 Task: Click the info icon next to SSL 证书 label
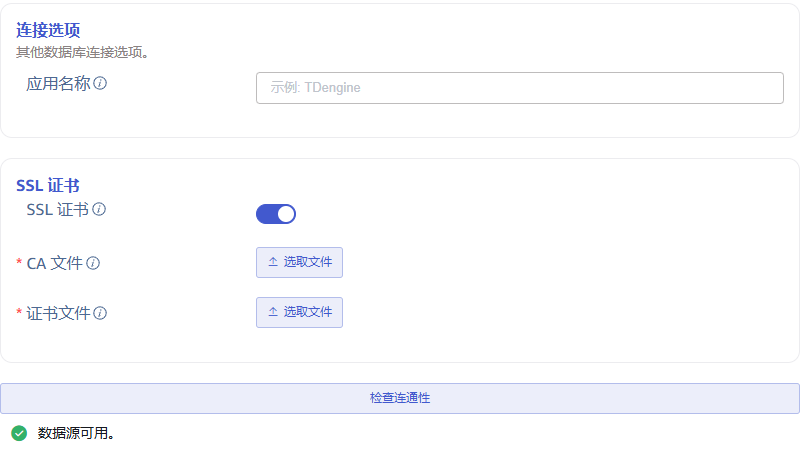click(99, 210)
